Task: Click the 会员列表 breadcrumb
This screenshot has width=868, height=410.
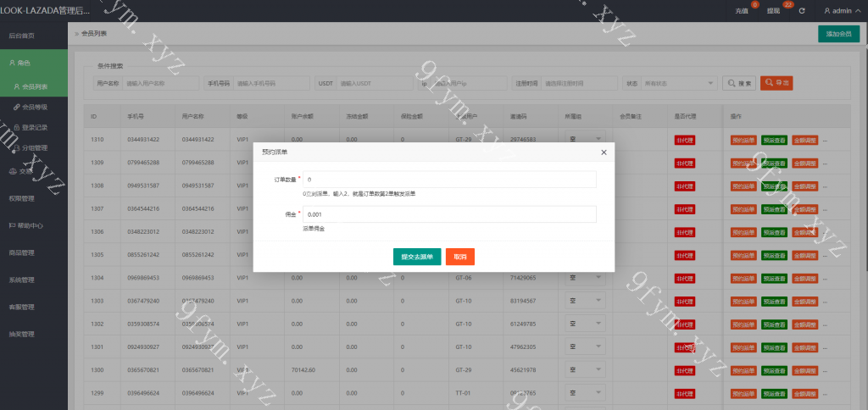Action: (94, 34)
